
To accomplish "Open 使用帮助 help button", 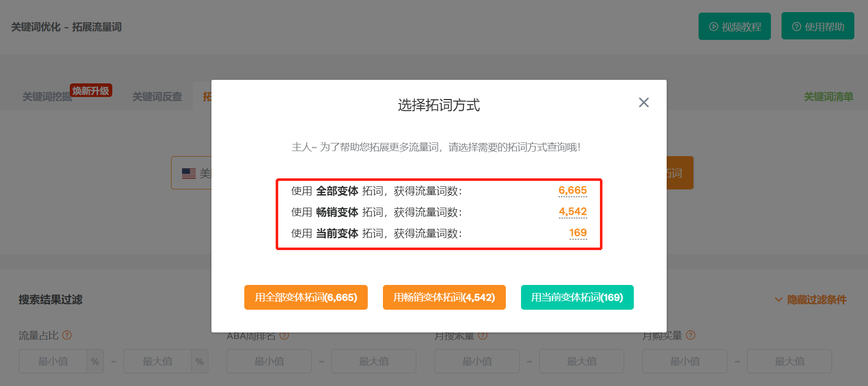I will [x=818, y=26].
